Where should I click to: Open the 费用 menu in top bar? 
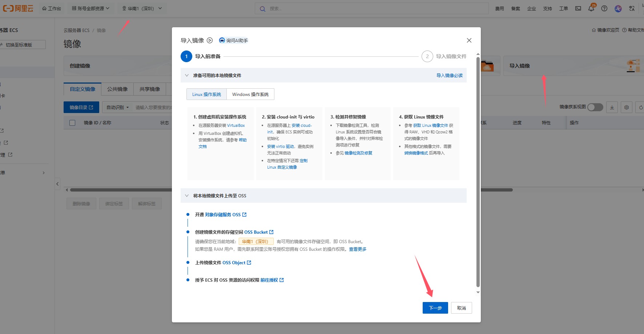point(500,8)
